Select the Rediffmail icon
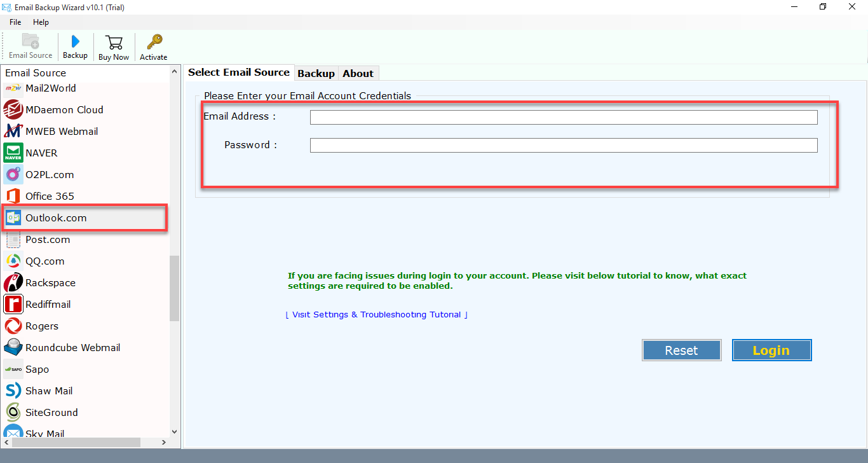 click(13, 304)
